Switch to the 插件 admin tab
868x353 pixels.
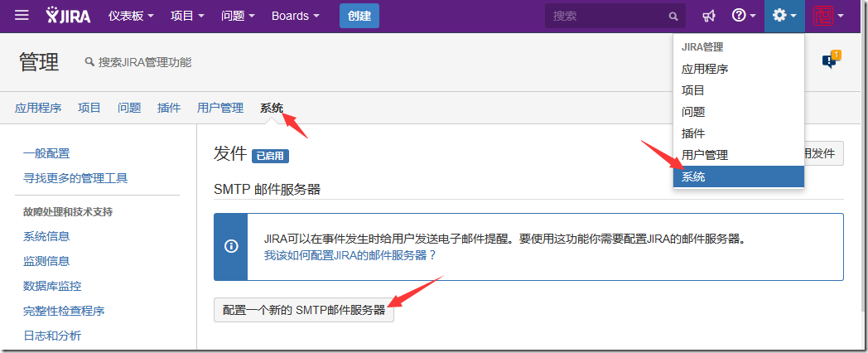coord(169,108)
